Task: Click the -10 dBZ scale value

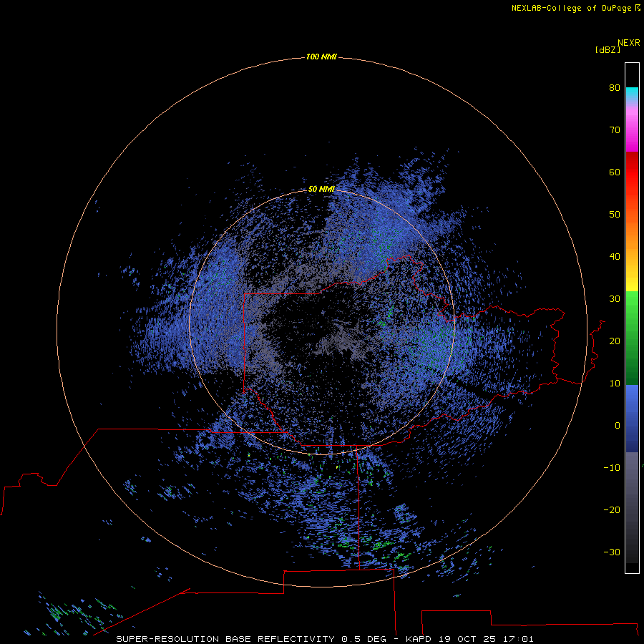Action: pyautogui.click(x=612, y=468)
